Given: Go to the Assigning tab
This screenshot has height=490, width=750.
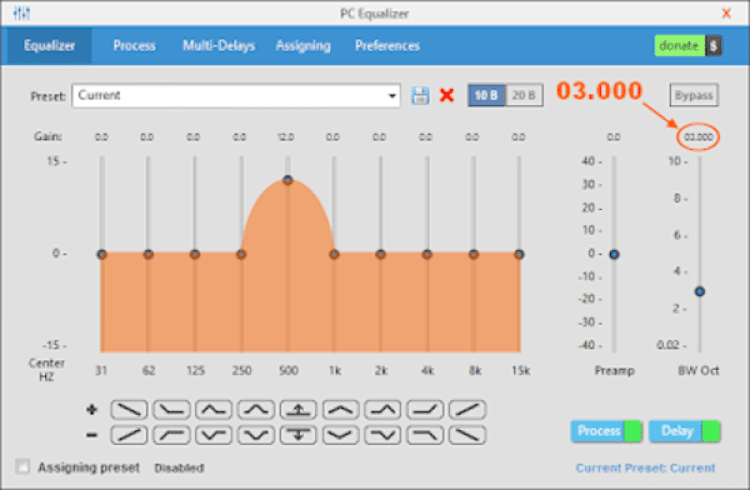Looking at the screenshot, I should coord(303,46).
